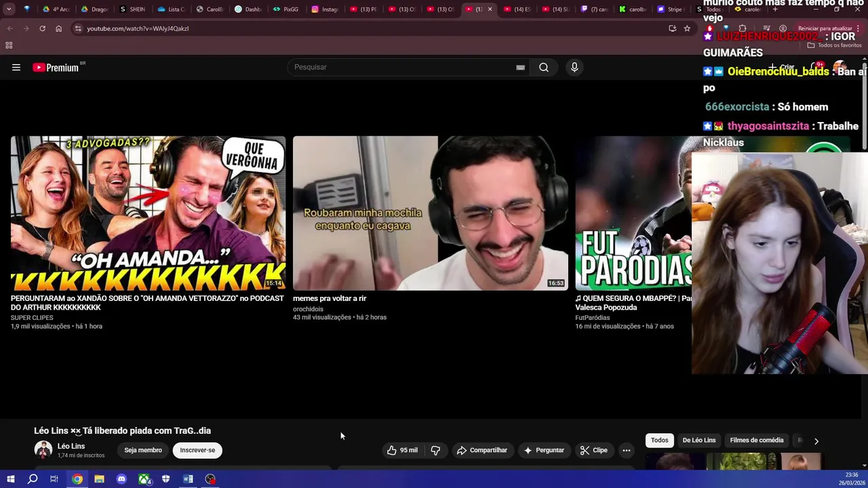Screen dimensions: 868x488
Task: Open the recording app taskbar icon
Action: (x=210, y=479)
